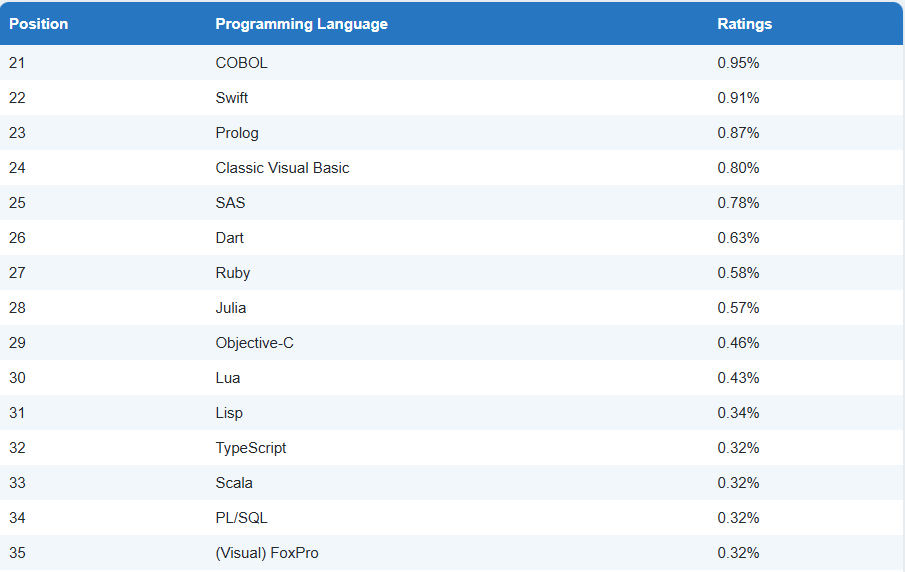Click the 0.91% rating for Swift
The height and width of the screenshot is (572, 905).
[x=738, y=98]
